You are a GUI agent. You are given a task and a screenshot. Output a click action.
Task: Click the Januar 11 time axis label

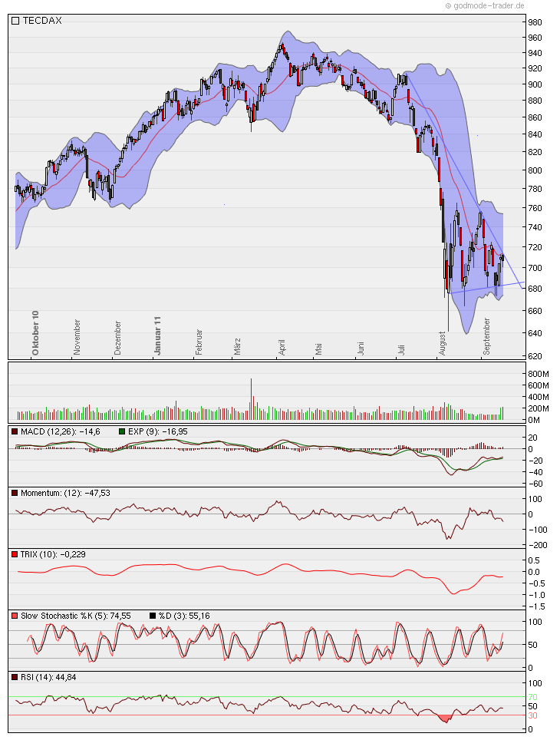[x=157, y=335]
